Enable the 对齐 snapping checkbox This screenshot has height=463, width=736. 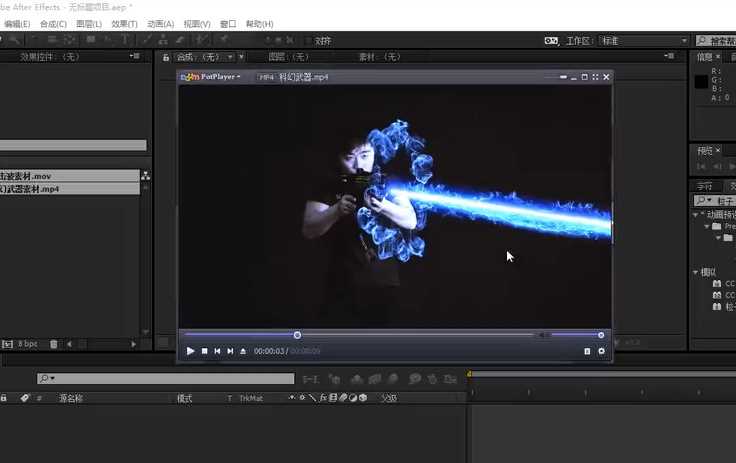coord(308,41)
